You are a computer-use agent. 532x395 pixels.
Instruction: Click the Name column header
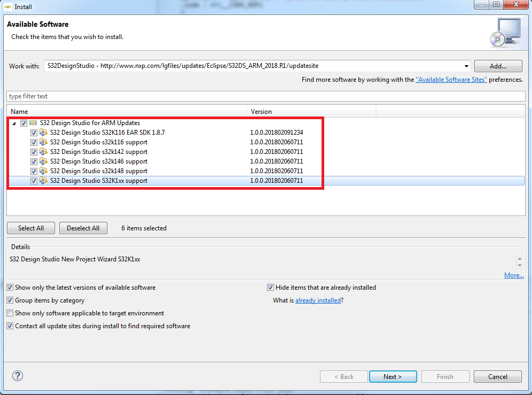pyautogui.click(x=127, y=111)
